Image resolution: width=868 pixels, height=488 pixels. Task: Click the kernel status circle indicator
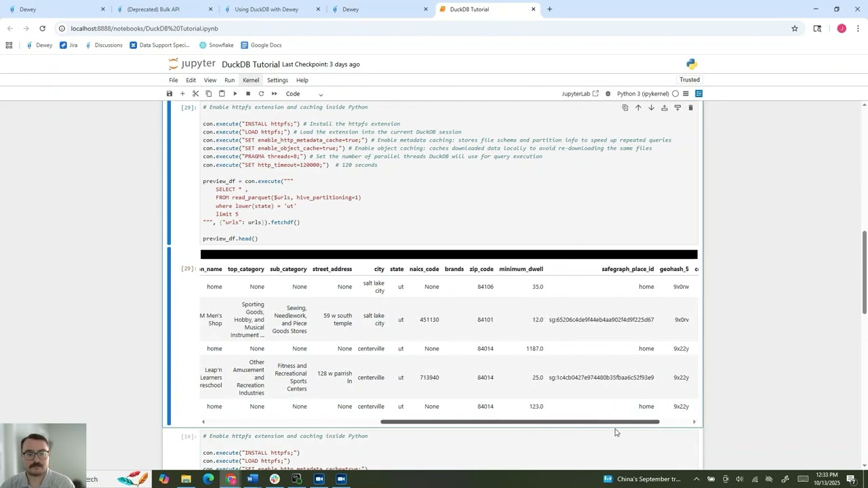[675, 94]
